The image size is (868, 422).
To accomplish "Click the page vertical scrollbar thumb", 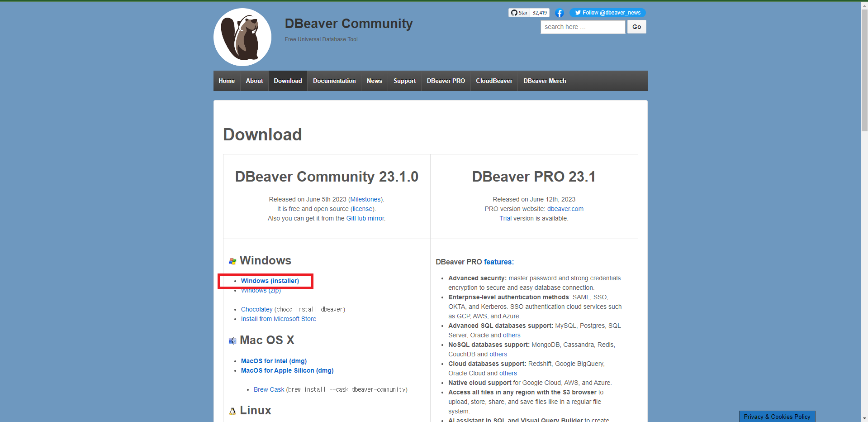I will tap(864, 70).
